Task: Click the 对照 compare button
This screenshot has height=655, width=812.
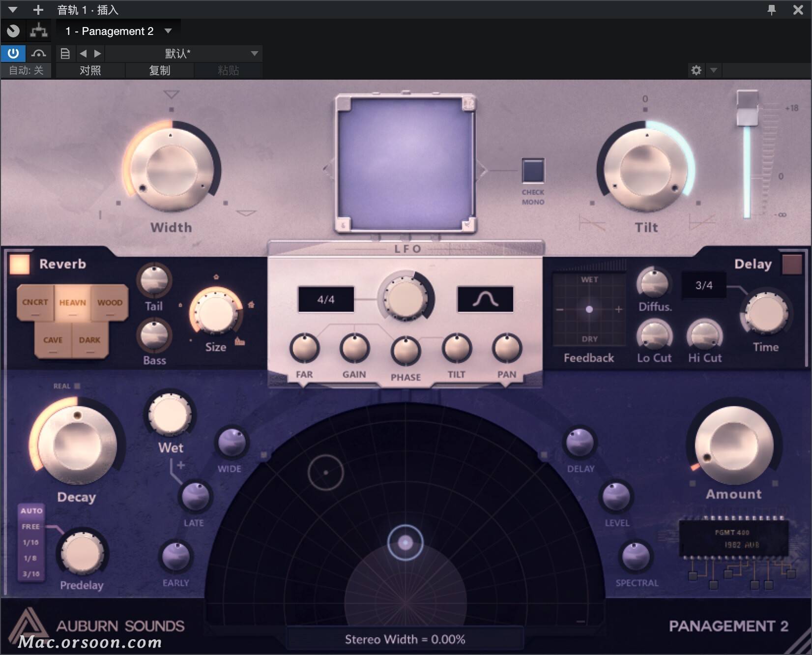Action: (x=90, y=70)
